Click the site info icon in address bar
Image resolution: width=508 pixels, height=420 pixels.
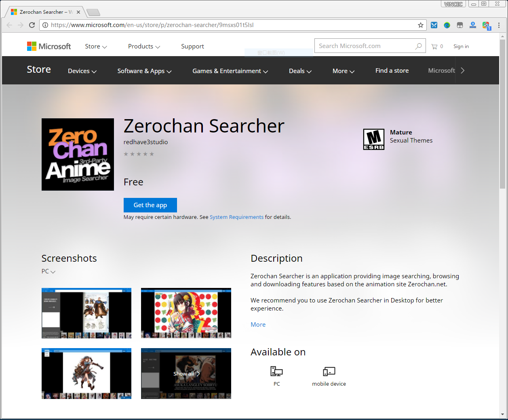[45, 25]
